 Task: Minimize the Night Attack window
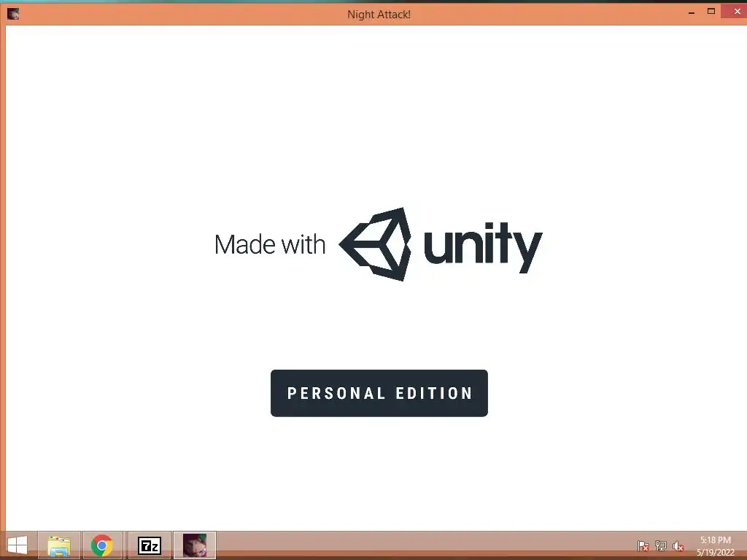coord(692,12)
